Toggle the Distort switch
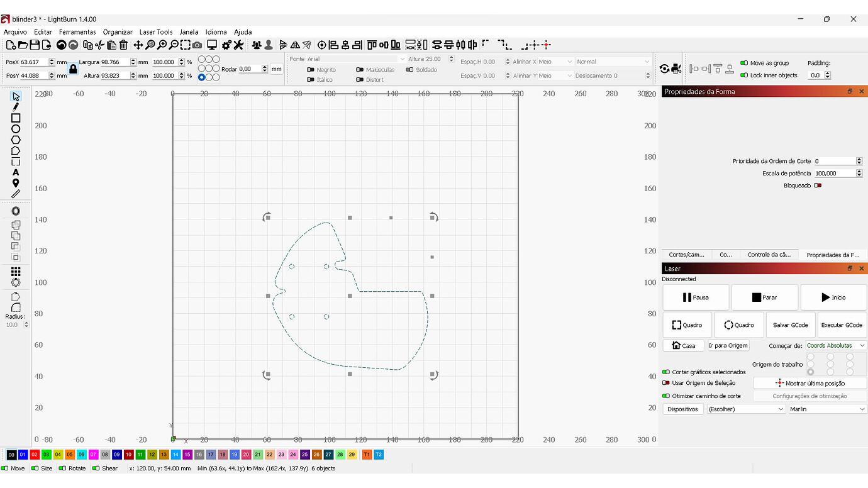Viewport: 868px width, 488px height. click(359, 80)
